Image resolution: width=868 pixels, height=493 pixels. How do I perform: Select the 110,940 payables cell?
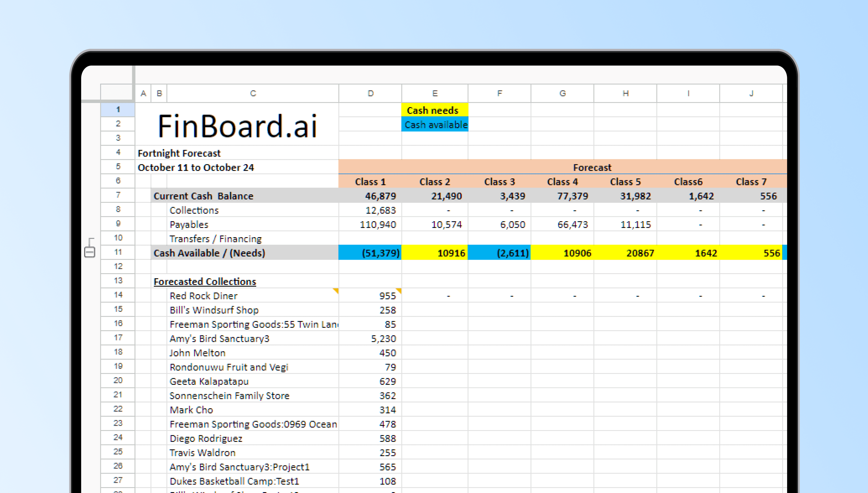(370, 224)
